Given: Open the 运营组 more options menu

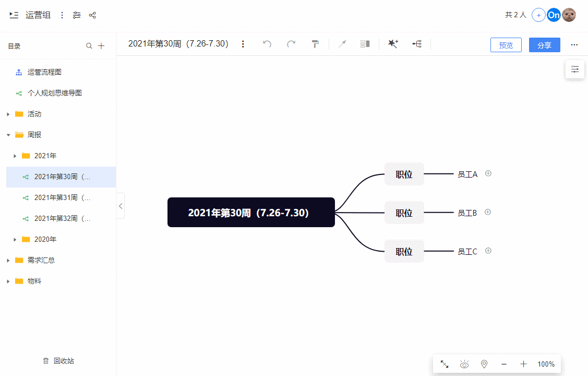Looking at the screenshot, I should [x=62, y=15].
